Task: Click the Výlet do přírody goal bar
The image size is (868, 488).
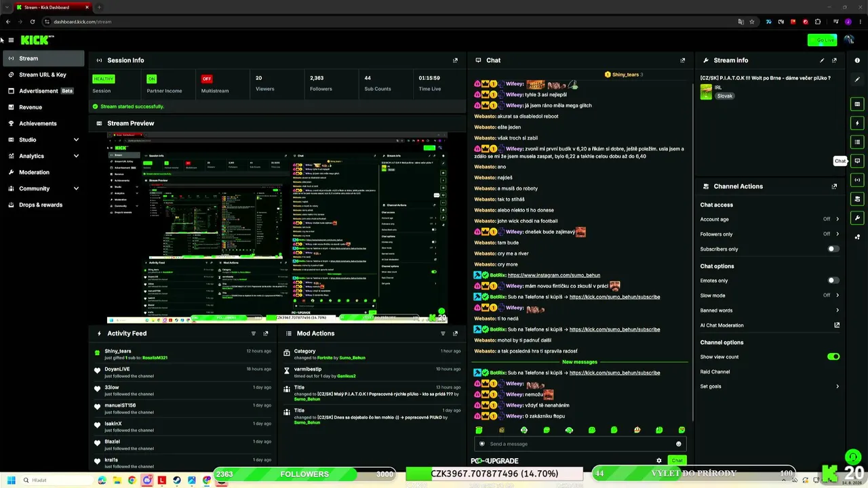Action: (x=693, y=474)
